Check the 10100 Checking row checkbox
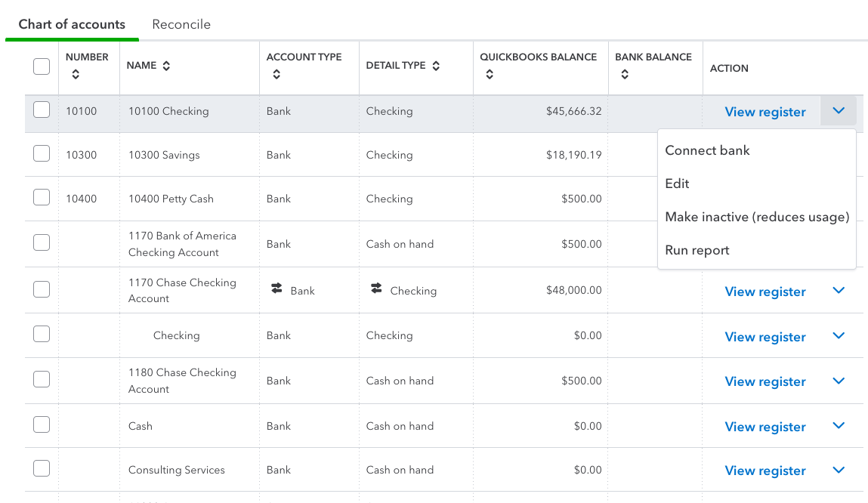Viewport: 868px width, 503px height. click(42, 110)
